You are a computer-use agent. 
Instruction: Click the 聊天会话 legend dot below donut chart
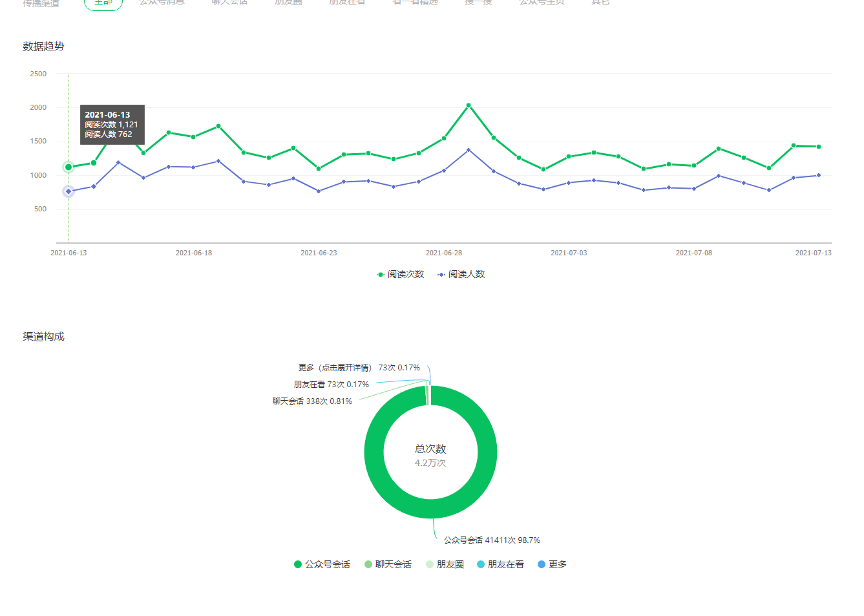pyautogui.click(x=368, y=565)
